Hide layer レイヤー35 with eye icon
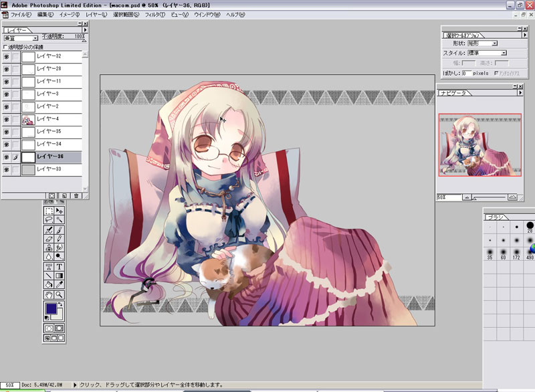This screenshot has height=392, width=535. pyautogui.click(x=7, y=132)
